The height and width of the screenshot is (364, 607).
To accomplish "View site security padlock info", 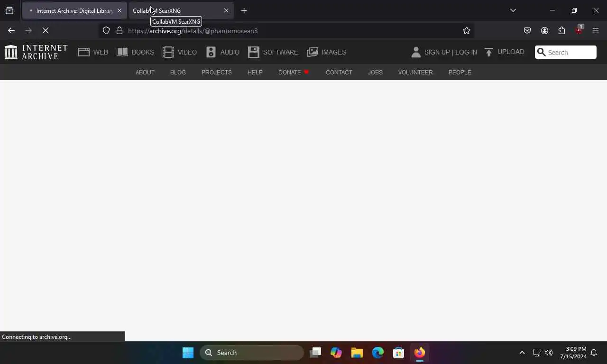I will (120, 30).
